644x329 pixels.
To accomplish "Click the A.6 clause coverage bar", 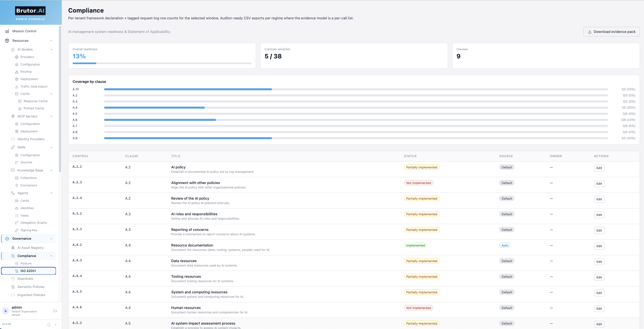I will click(356, 120).
